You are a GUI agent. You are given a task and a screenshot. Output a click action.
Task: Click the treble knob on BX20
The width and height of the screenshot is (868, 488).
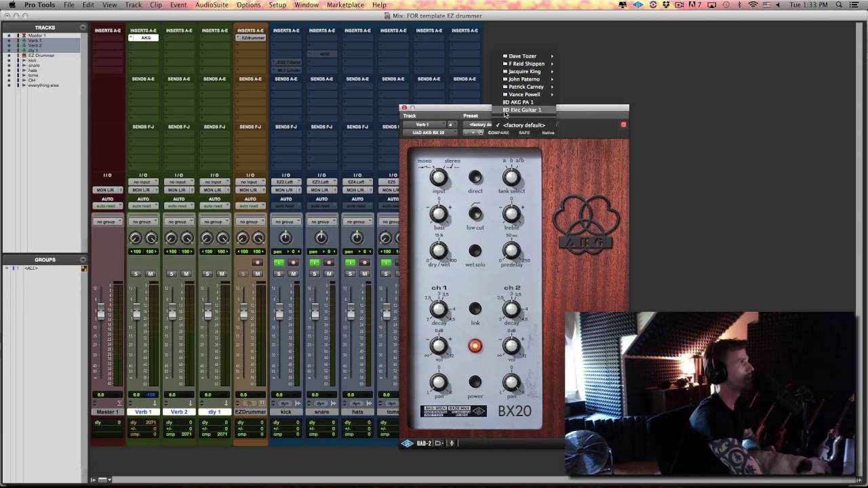511,215
